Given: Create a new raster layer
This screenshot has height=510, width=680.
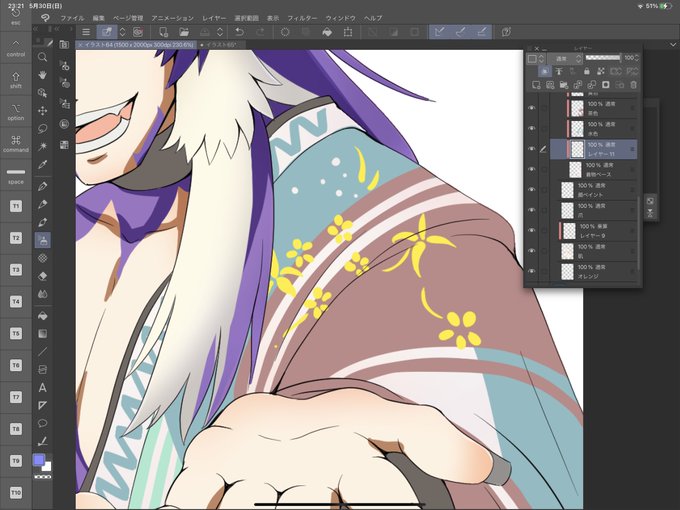Looking at the screenshot, I should click(x=536, y=85).
